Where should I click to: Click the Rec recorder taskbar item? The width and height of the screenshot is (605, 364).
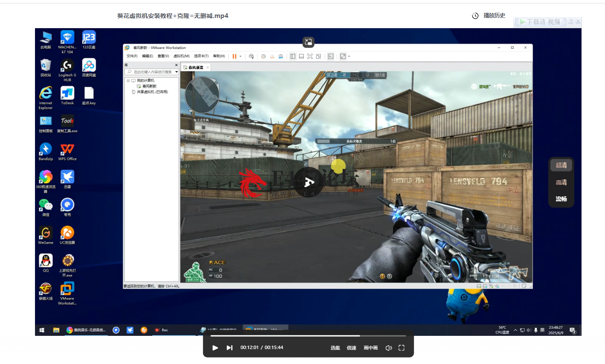click(162, 330)
